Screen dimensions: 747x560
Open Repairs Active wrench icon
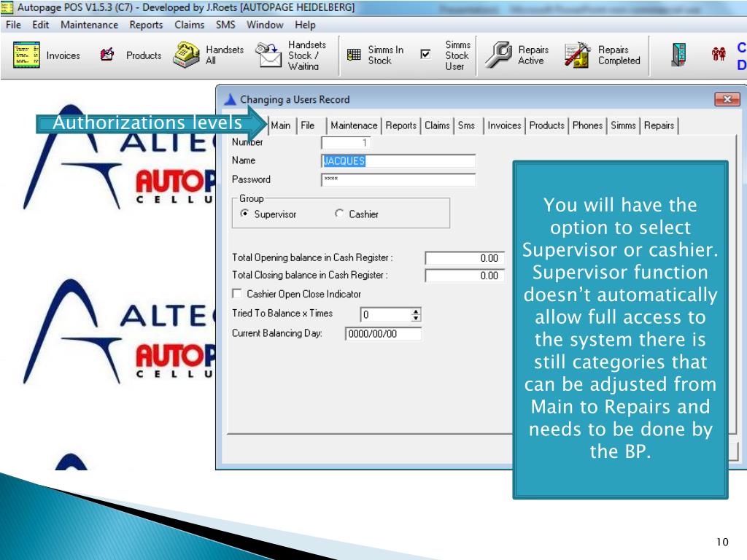click(x=498, y=55)
